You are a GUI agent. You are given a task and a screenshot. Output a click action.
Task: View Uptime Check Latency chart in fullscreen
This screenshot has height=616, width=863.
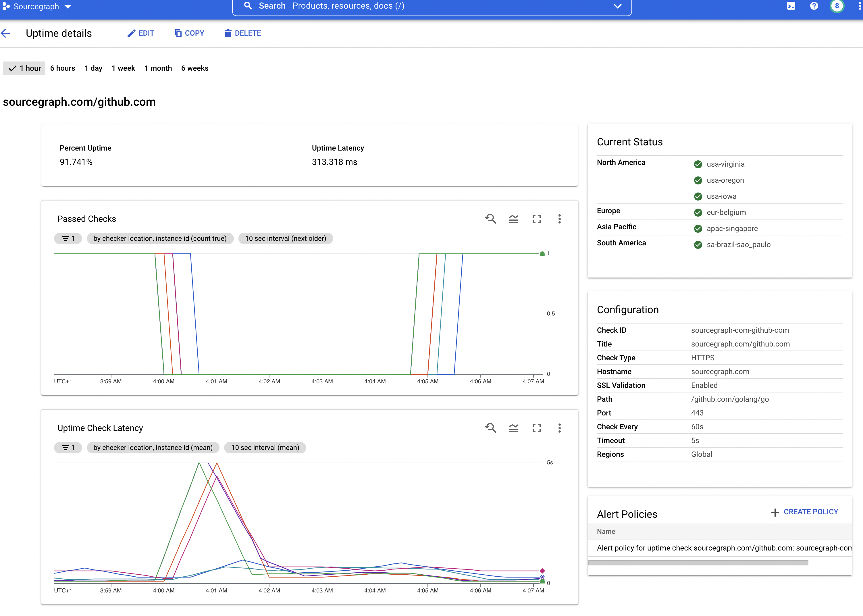(536, 428)
